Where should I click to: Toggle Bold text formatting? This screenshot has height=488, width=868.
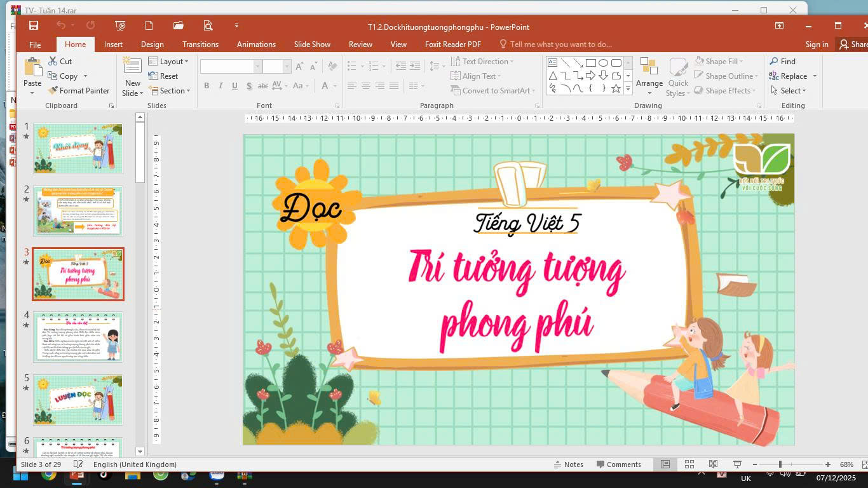click(x=207, y=86)
